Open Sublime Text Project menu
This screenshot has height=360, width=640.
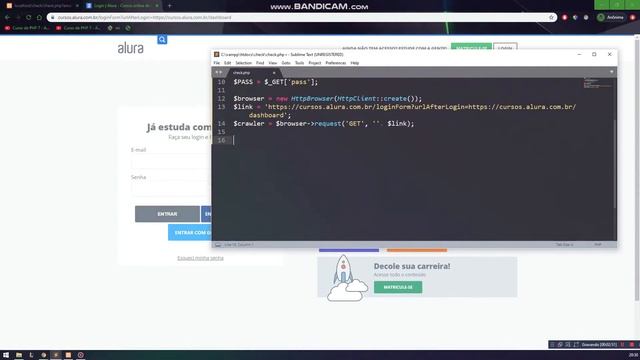pyautogui.click(x=315, y=63)
